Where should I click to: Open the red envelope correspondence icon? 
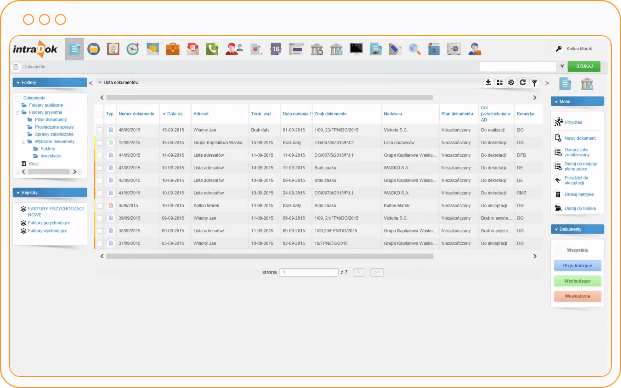192,49
